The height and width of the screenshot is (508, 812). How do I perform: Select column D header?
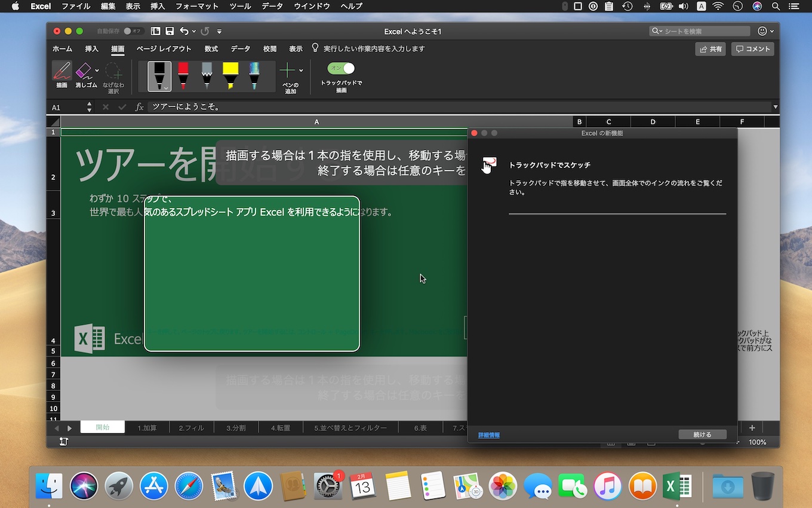point(653,122)
